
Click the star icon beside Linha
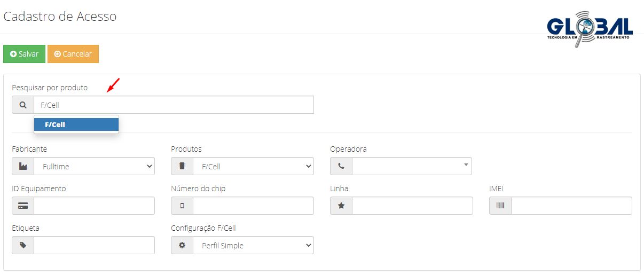[x=341, y=206]
